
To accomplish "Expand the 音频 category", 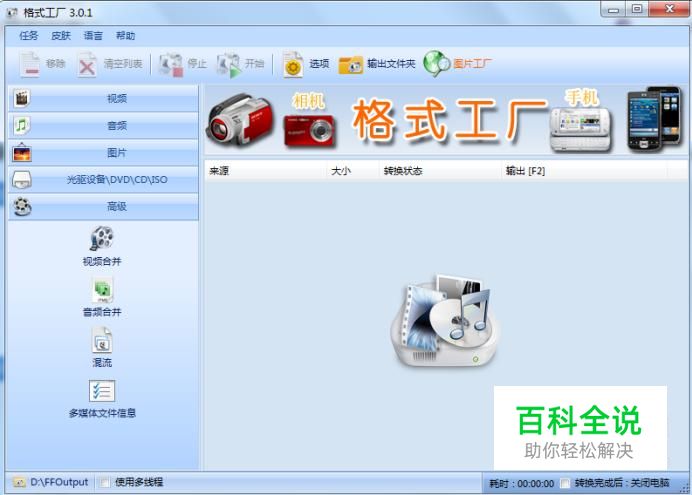I will [x=103, y=126].
